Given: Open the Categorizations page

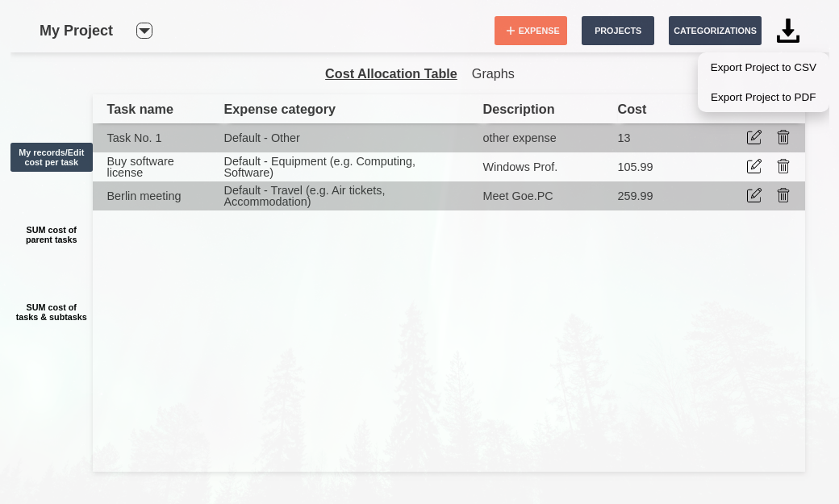Looking at the screenshot, I should coord(715,31).
